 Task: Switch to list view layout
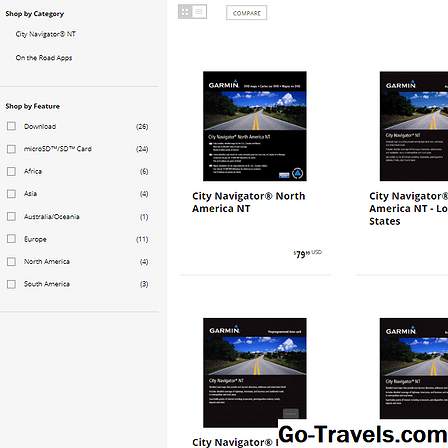199,12
